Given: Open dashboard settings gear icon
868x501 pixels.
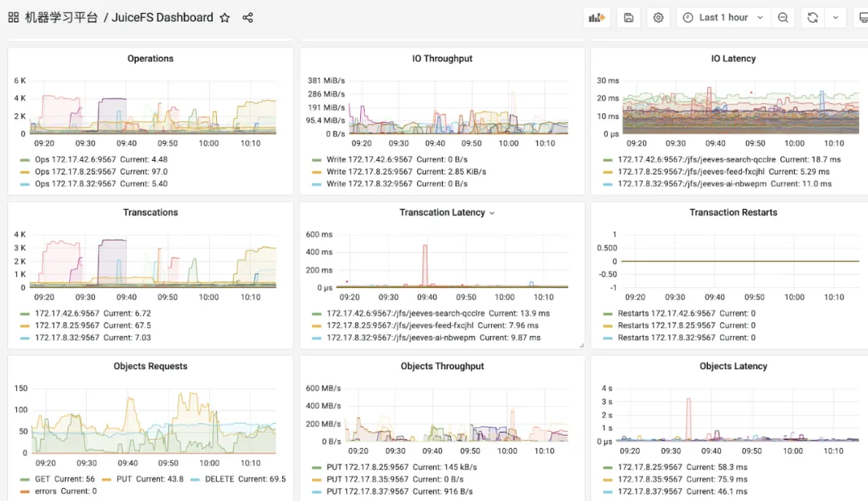Looking at the screenshot, I should (657, 18).
